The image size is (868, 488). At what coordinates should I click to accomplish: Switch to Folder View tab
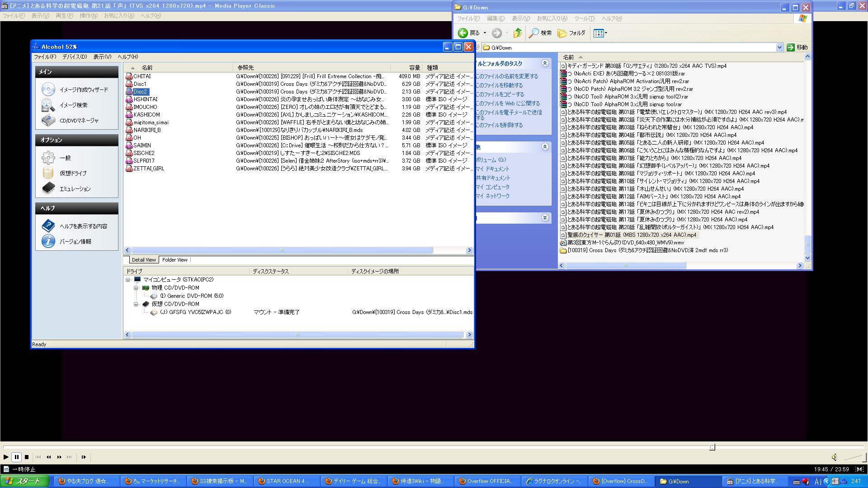(x=175, y=260)
